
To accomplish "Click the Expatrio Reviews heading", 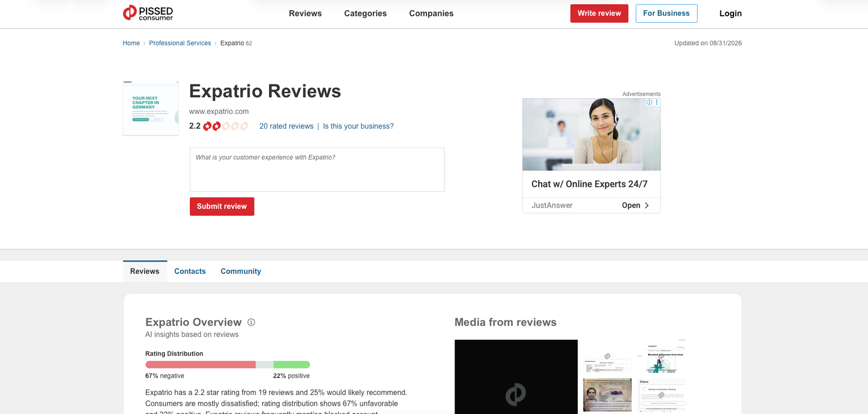I will coord(265,91).
